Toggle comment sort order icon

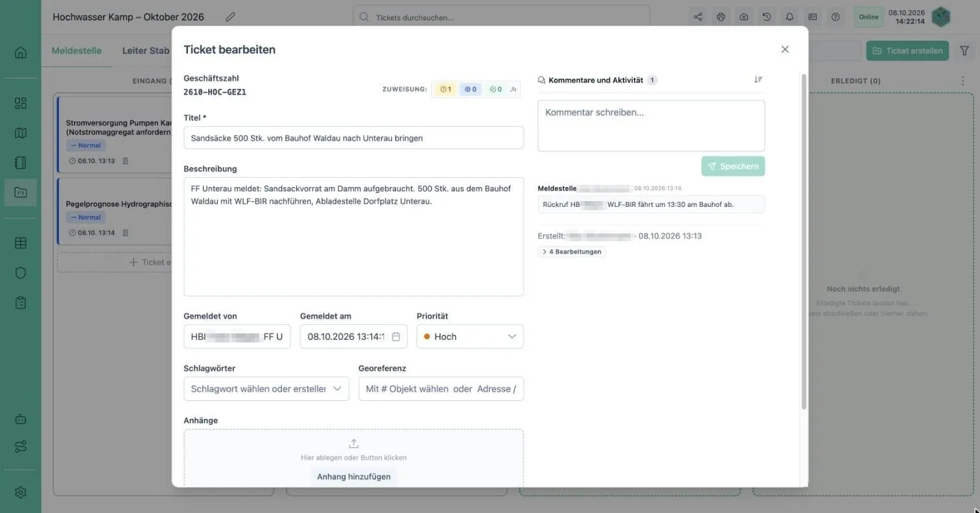[758, 80]
